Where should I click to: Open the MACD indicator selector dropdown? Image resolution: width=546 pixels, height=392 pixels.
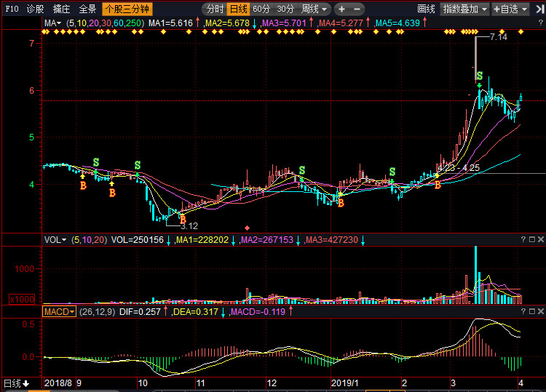coord(59,311)
